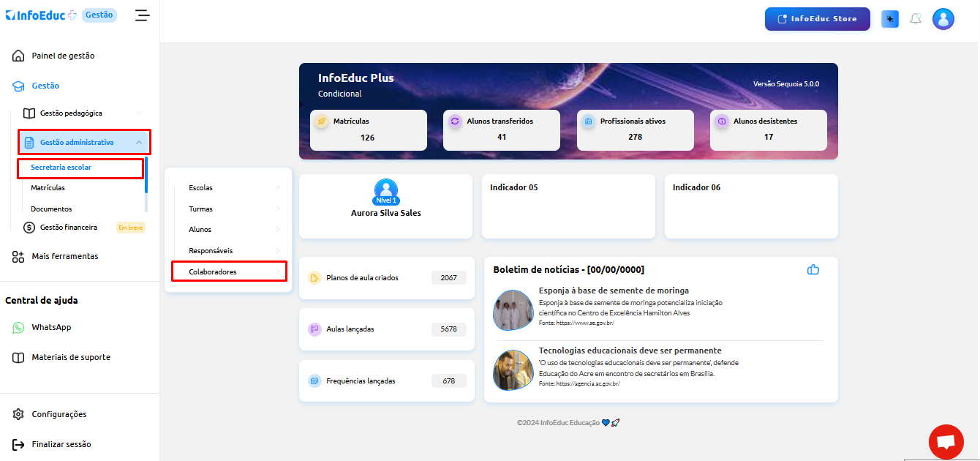Select Escolas in the flyout menu
The height and width of the screenshot is (461, 980).
tap(200, 188)
